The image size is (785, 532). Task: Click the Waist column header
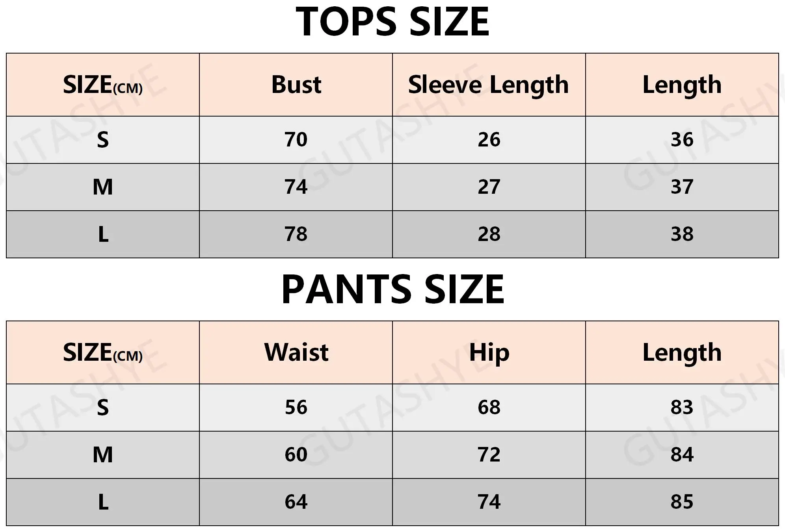click(296, 352)
